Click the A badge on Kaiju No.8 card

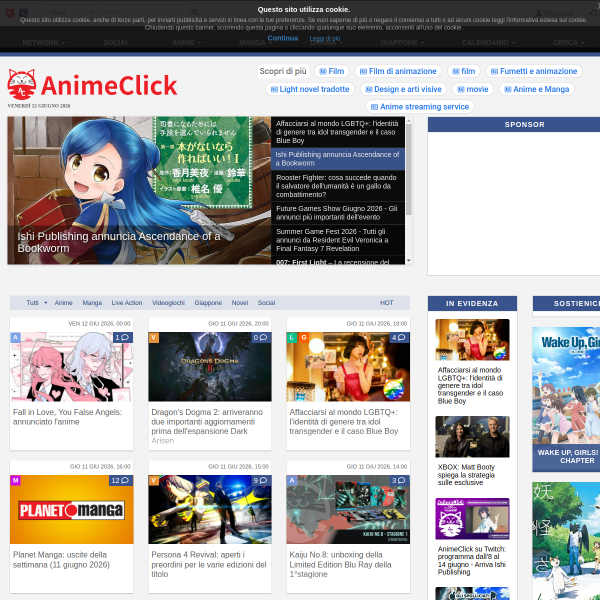(292, 480)
